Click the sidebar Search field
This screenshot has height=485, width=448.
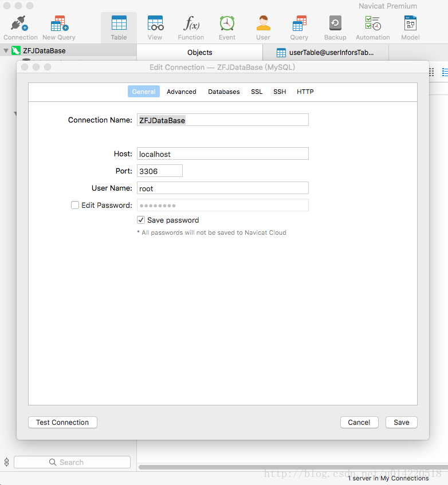tap(72, 462)
